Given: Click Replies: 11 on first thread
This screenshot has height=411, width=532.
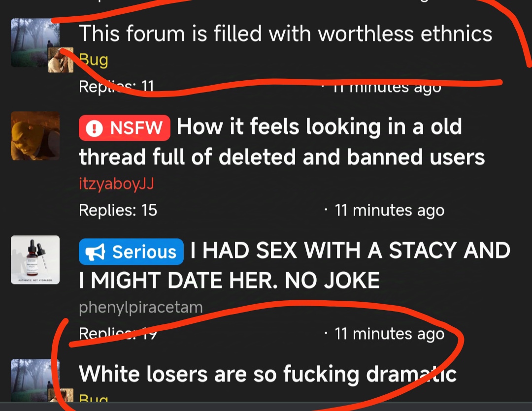Looking at the screenshot, I should point(116,87).
